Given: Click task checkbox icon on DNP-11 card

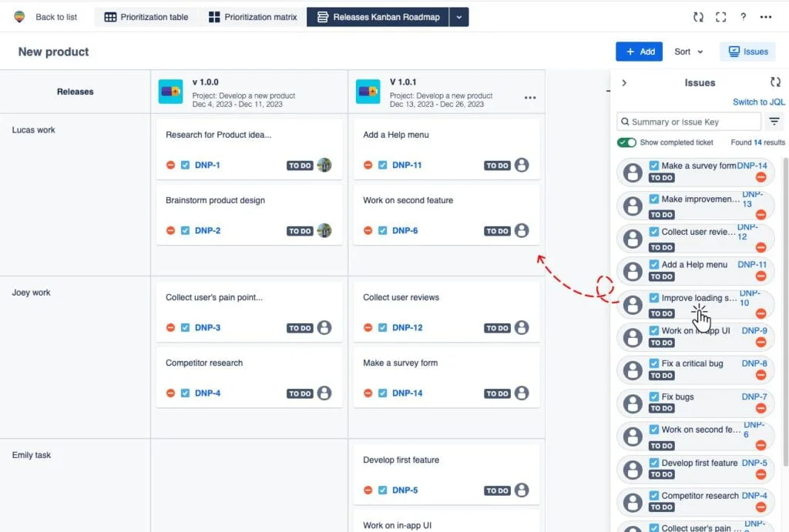Looking at the screenshot, I should tap(382, 165).
